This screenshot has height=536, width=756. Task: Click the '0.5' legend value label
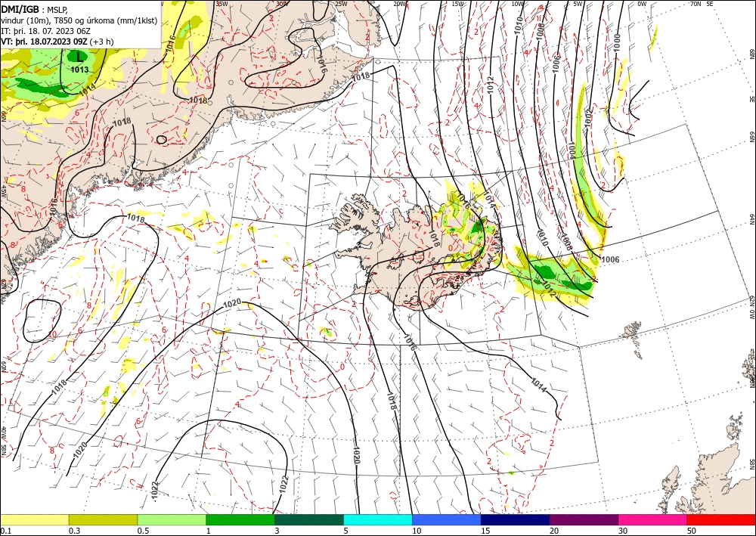[143, 531]
